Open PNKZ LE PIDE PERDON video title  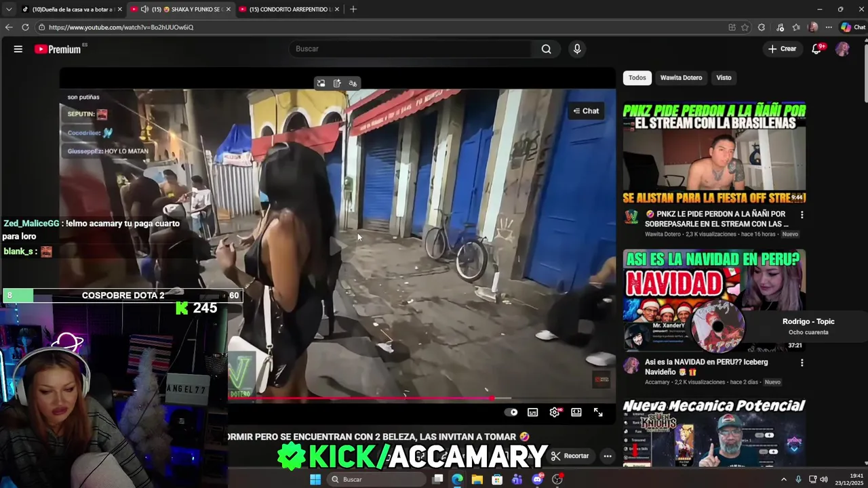[x=717, y=219]
